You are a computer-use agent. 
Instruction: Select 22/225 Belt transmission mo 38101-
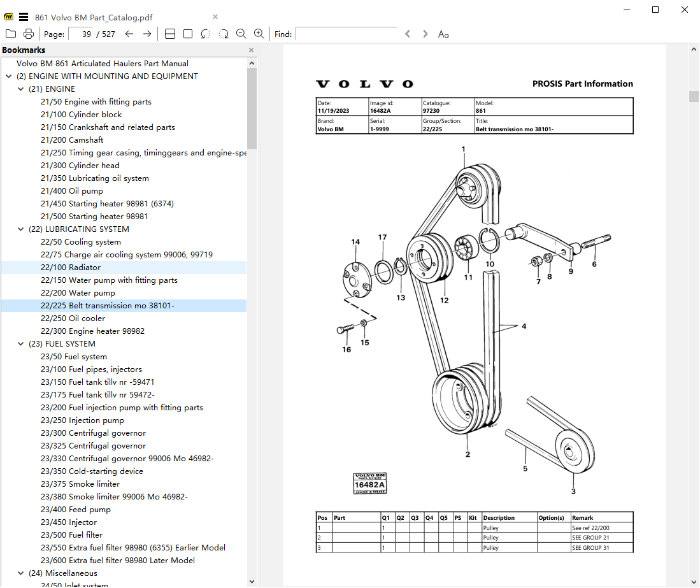tap(108, 305)
